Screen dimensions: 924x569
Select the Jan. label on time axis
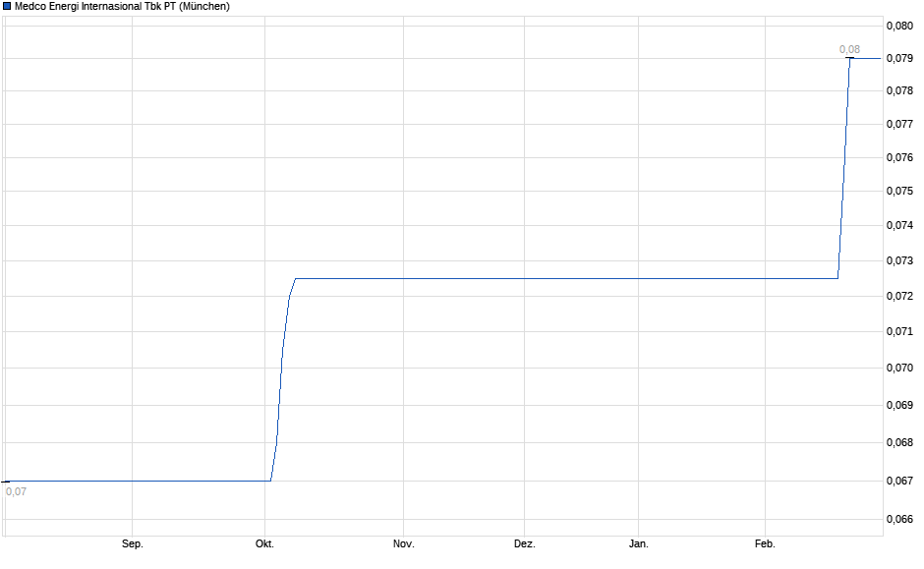tap(638, 541)
